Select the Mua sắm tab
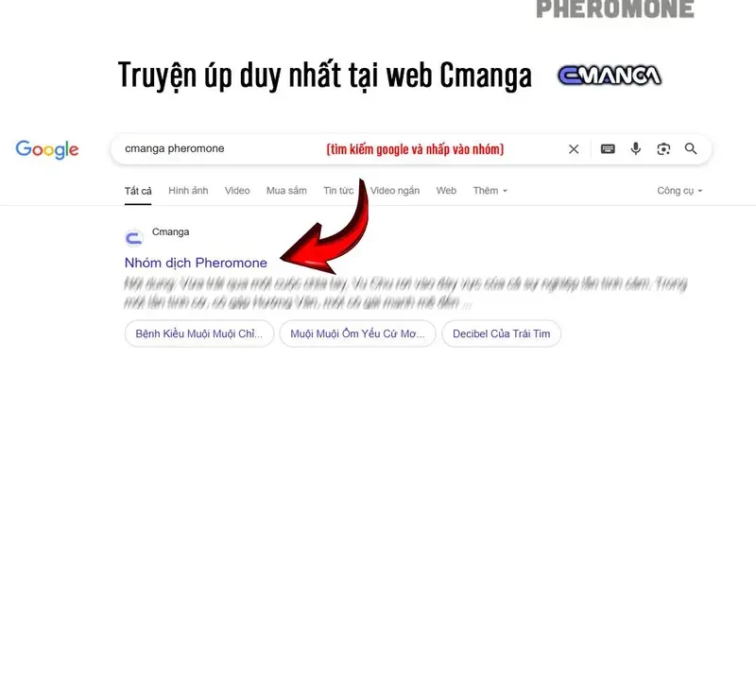The height and width of the screenshot is (700, 756). [286, 191]
